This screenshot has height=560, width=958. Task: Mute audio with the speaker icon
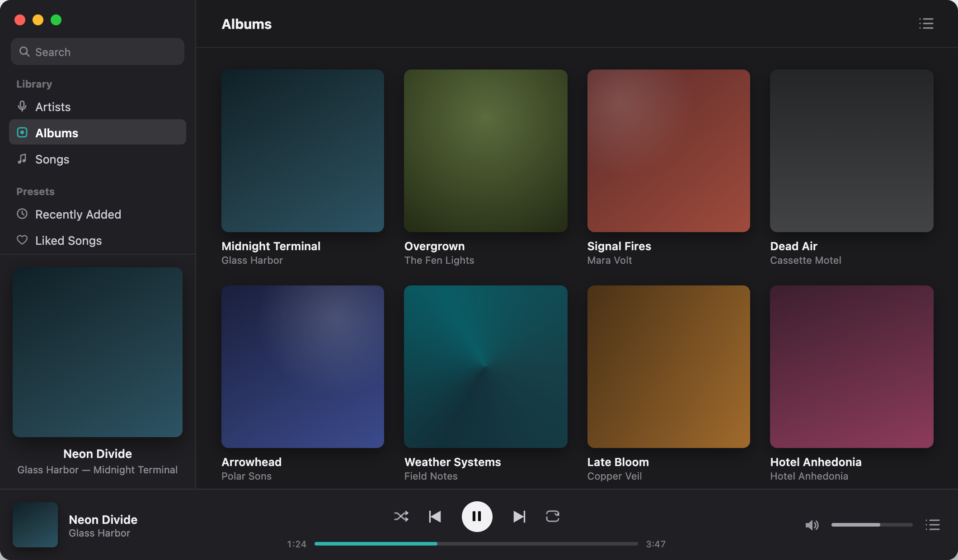[x=812, y=525]
